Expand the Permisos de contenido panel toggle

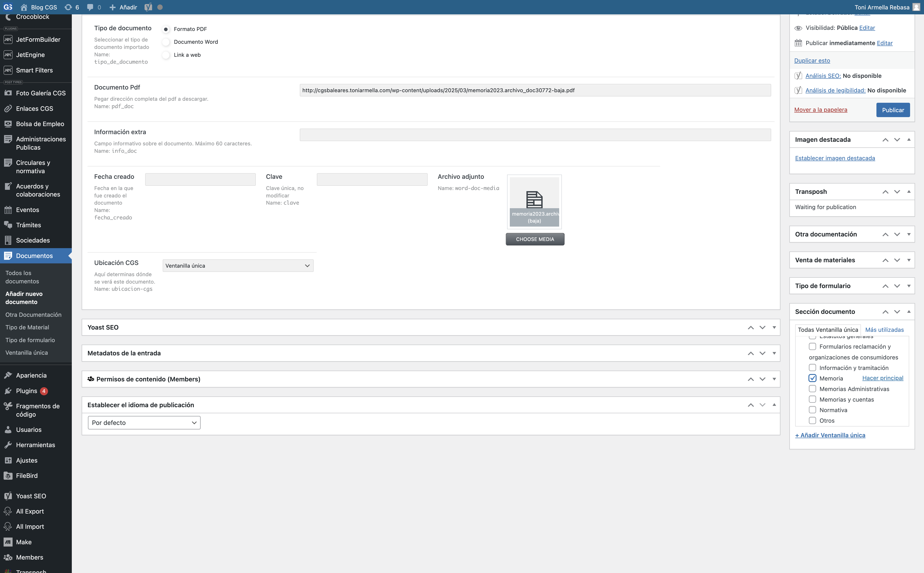pos(774,379)
